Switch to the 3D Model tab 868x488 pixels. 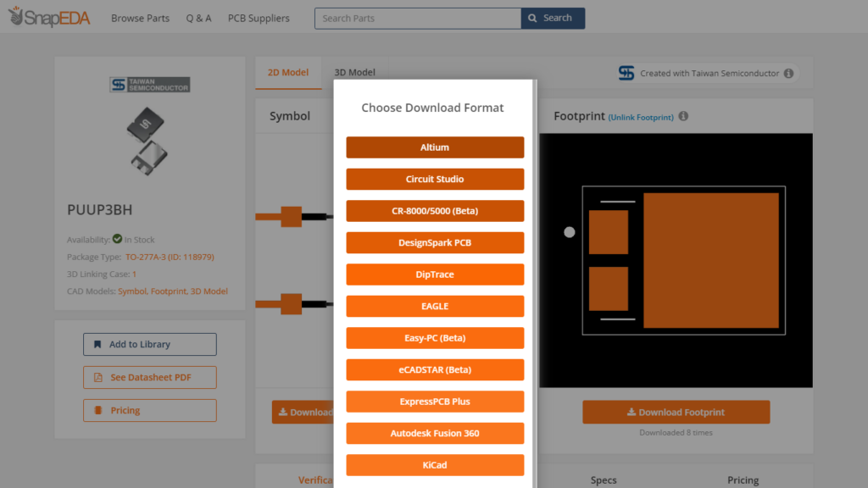coord(354,73)
